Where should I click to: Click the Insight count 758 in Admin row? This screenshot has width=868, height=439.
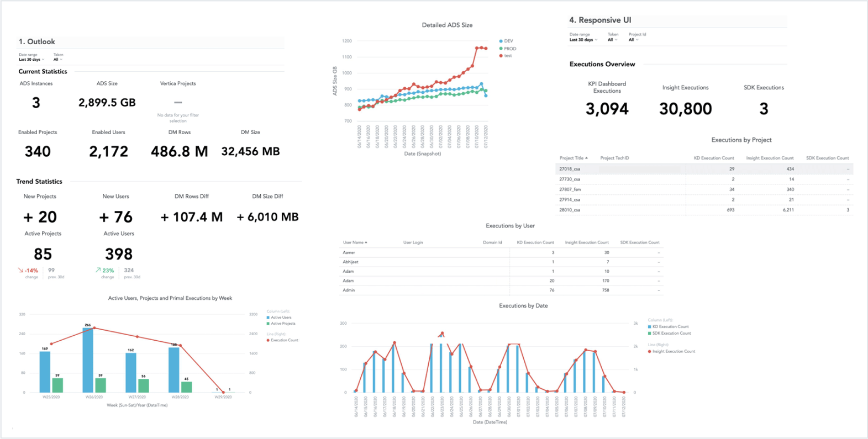pyautogui.click(x=606, y=290)
